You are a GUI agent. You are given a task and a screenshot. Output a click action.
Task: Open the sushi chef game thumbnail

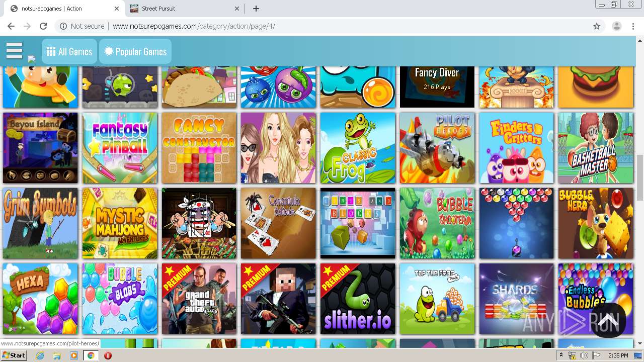[199, 223]
